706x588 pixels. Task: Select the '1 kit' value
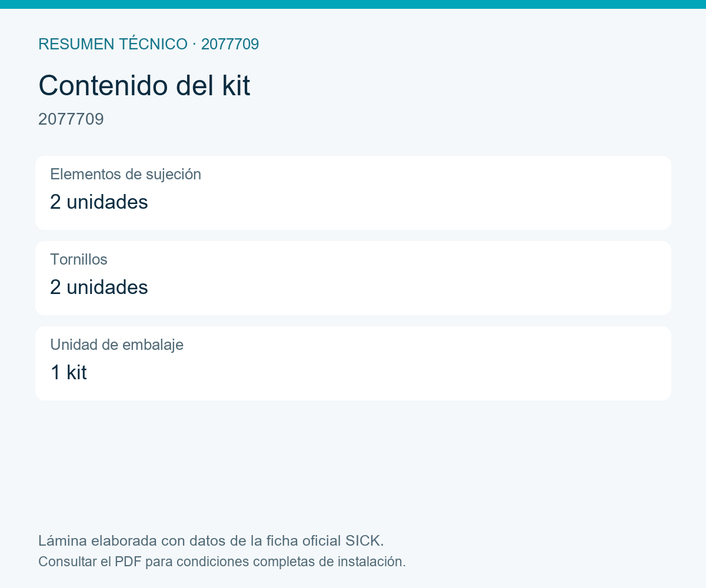68,373
